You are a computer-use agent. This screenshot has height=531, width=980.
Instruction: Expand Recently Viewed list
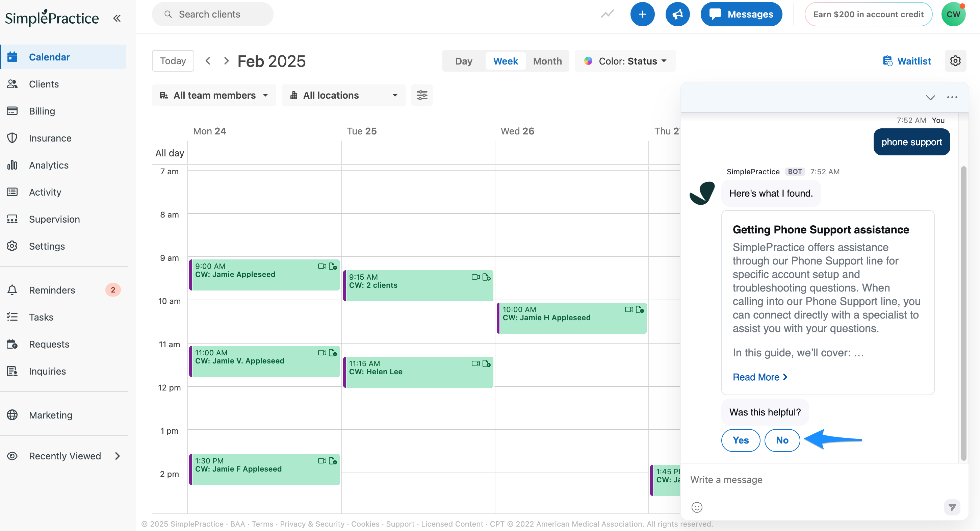click(x=63, y=456)
